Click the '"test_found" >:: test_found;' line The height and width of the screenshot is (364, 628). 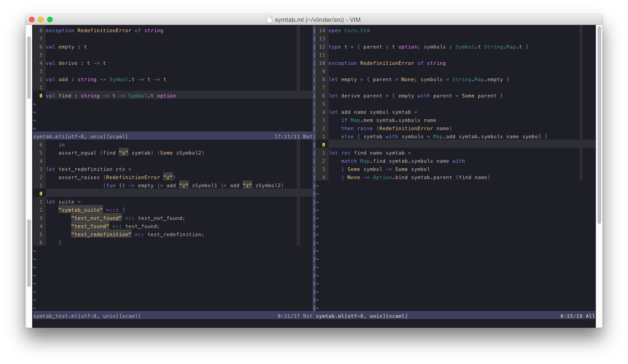pos(115,226)
